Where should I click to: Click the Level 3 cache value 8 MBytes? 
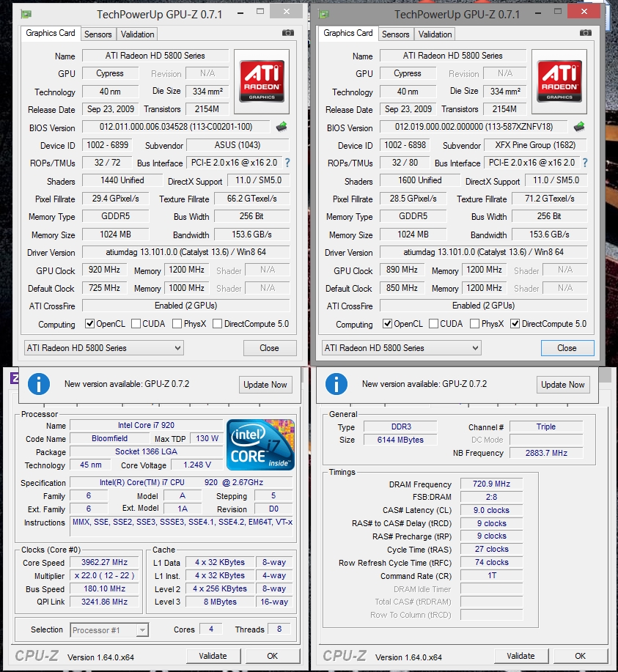221,602
